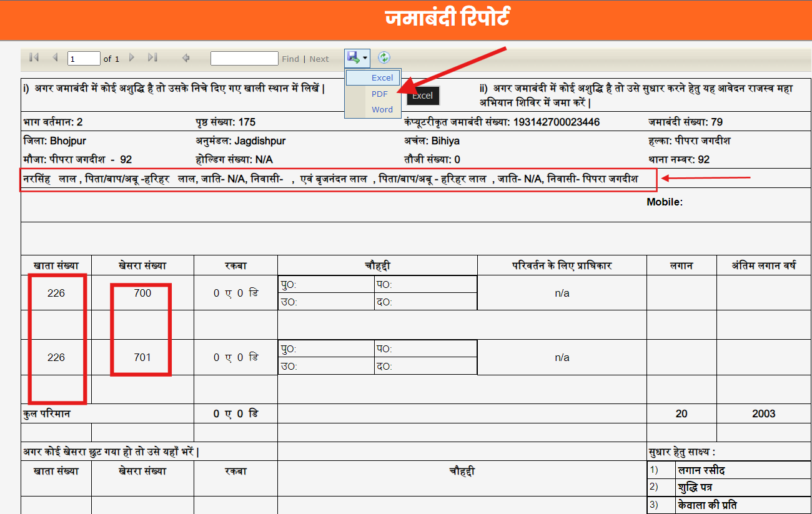
Task: Select khesra number 701 cell
Action: [142, 357]
